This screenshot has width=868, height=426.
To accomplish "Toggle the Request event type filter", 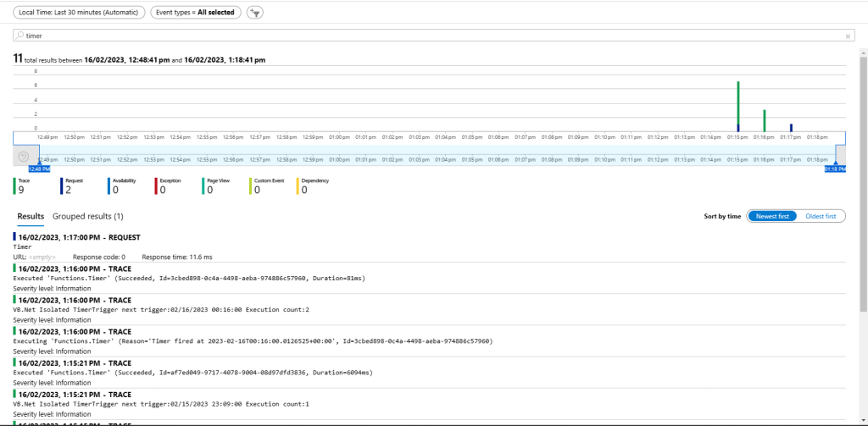I will coord(68,186).
